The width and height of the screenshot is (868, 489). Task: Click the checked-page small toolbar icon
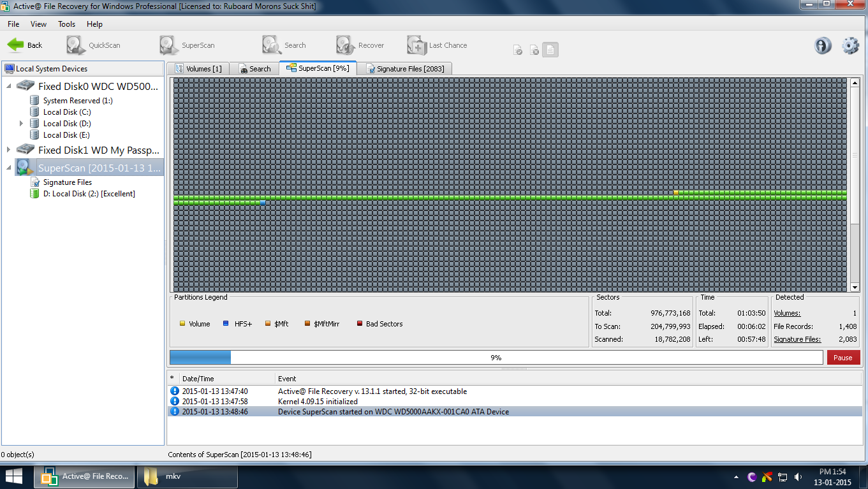click(x=518, y=50)
